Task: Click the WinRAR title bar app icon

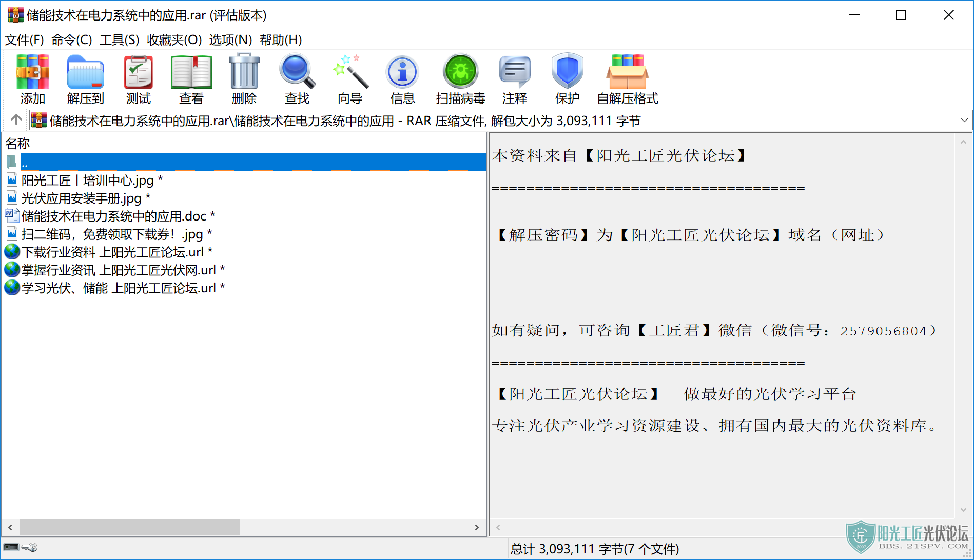Action: pyautogui.click(x=15, y=15)
